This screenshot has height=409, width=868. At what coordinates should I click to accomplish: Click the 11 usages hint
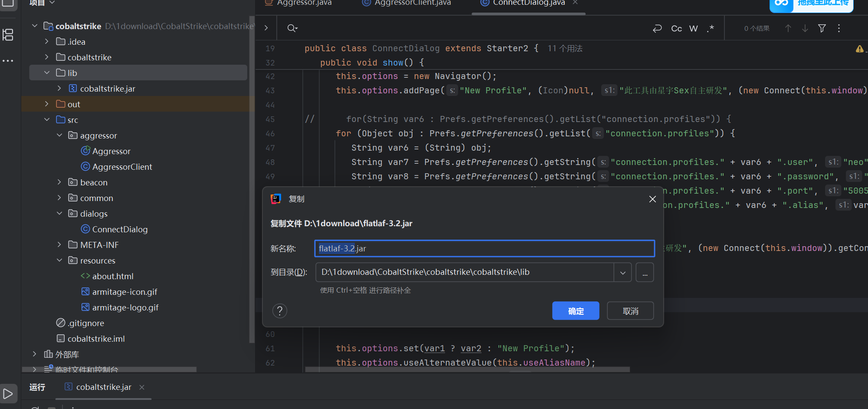pos(565,49)
